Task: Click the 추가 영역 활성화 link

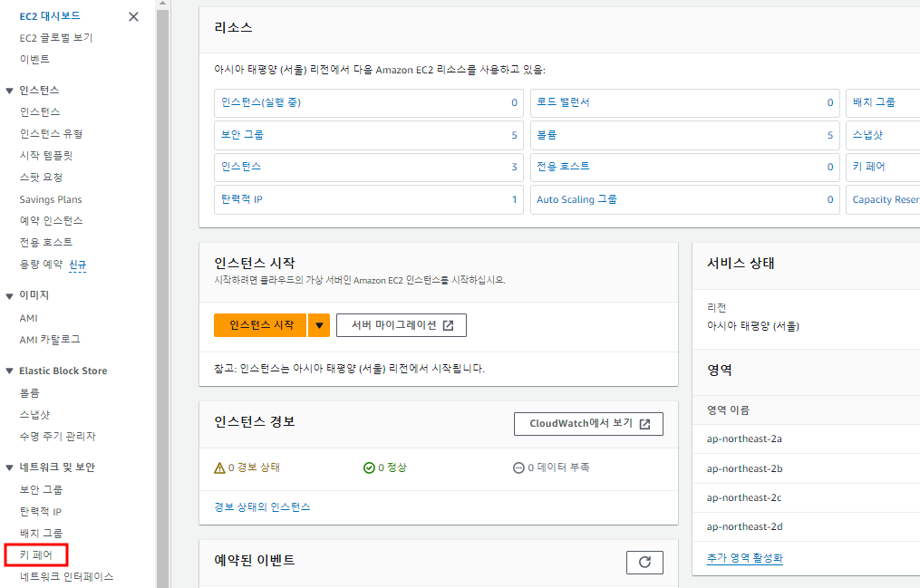Action: 744,558
